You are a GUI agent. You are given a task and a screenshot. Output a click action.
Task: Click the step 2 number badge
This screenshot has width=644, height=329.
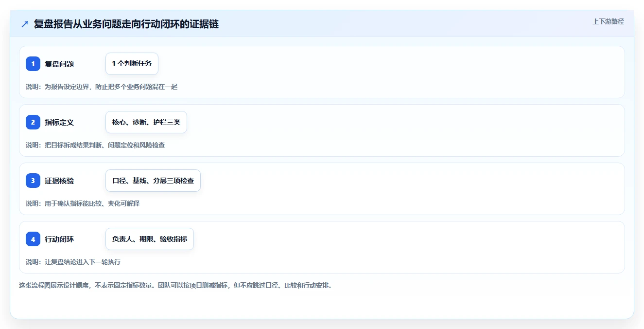pos(33,122)
